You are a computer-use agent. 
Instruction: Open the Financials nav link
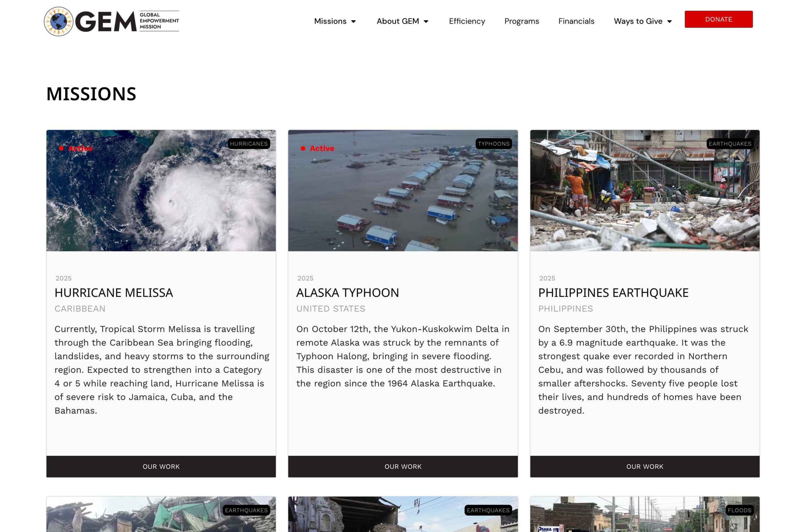pyautogui.click(x=576, y=21)
